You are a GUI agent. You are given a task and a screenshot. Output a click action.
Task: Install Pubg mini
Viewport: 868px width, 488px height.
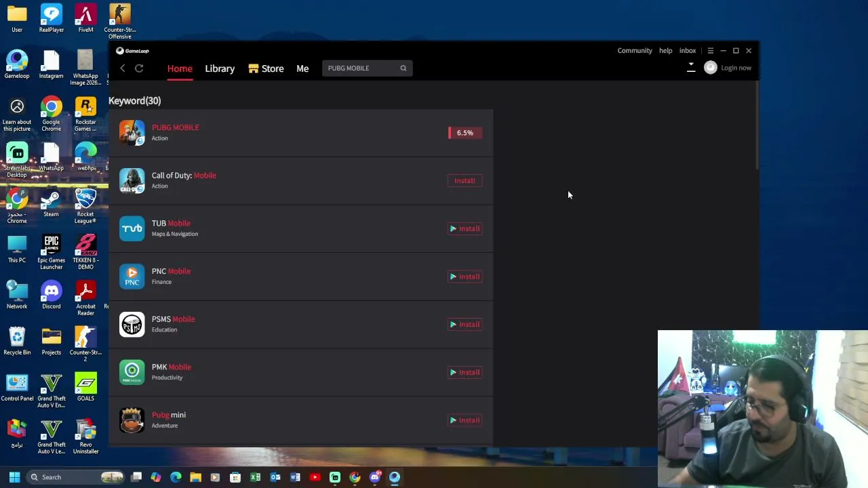[465, 420]
